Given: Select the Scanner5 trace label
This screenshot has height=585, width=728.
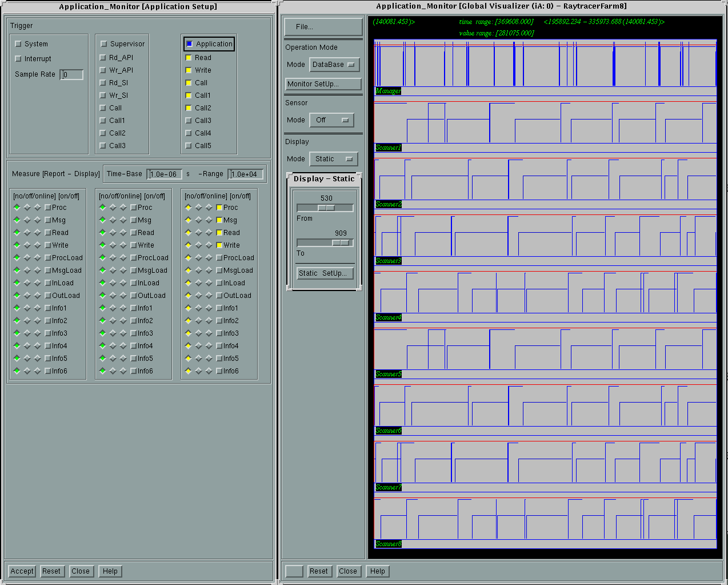Looking at the screenshot, I should tap(389, 375).
